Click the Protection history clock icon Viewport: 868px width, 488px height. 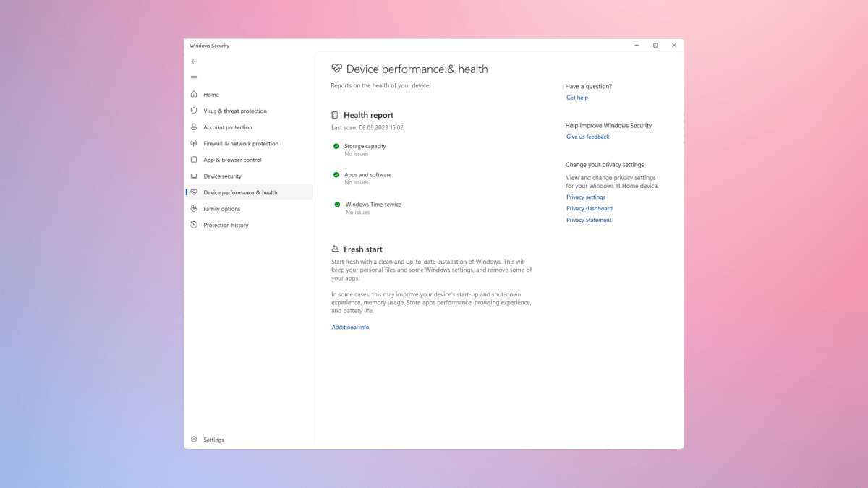coord(194,225)
